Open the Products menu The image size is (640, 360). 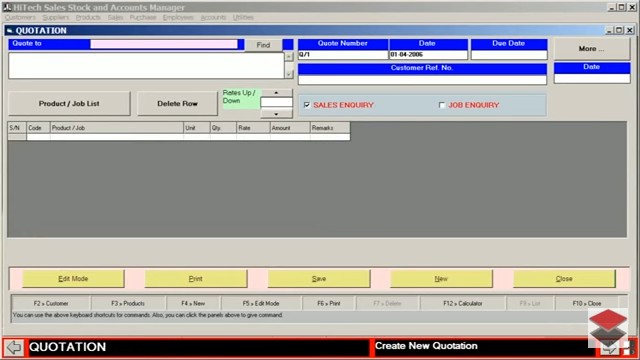tap(88, 18)
